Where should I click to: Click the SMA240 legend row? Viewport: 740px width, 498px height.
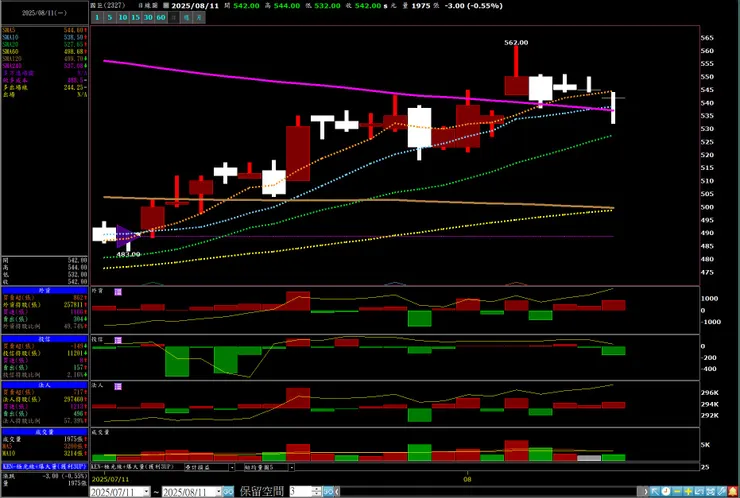44,66
